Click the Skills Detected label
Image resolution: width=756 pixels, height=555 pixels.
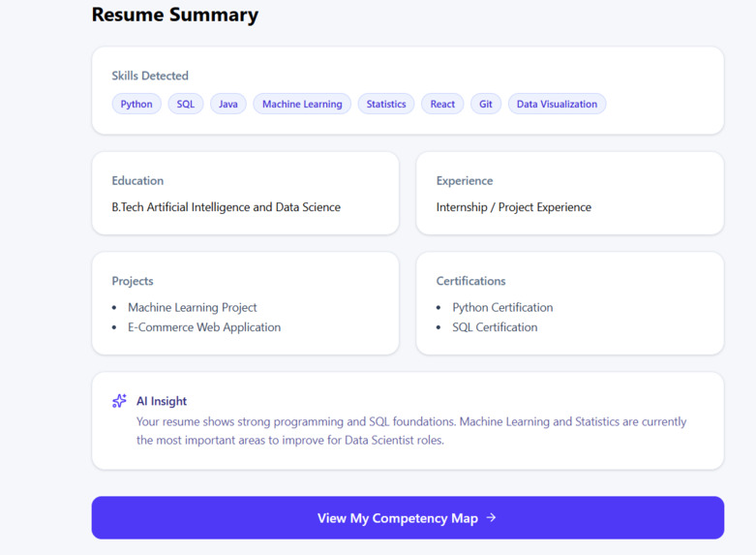coord(150,76)
